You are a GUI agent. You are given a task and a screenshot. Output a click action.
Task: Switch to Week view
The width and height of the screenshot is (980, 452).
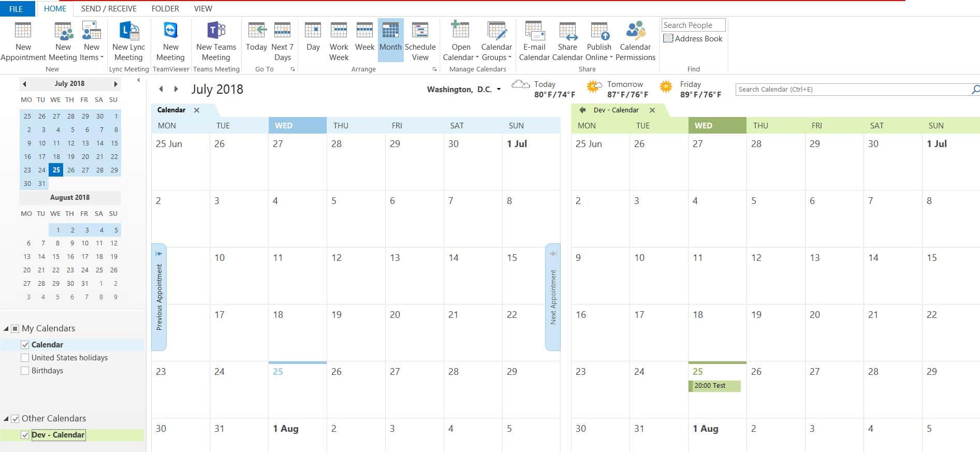click(364, 37)
